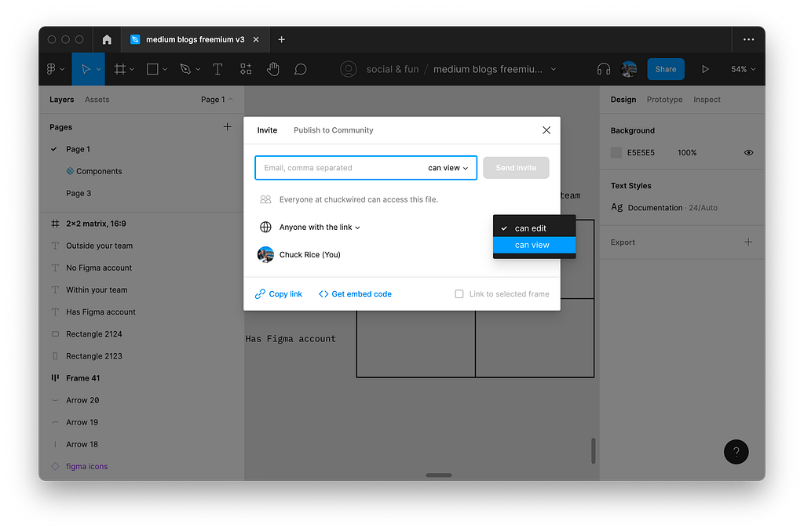Expand the file name chevron menu
The height and width of the screenshot is (532, 804).
click(554, 69)
